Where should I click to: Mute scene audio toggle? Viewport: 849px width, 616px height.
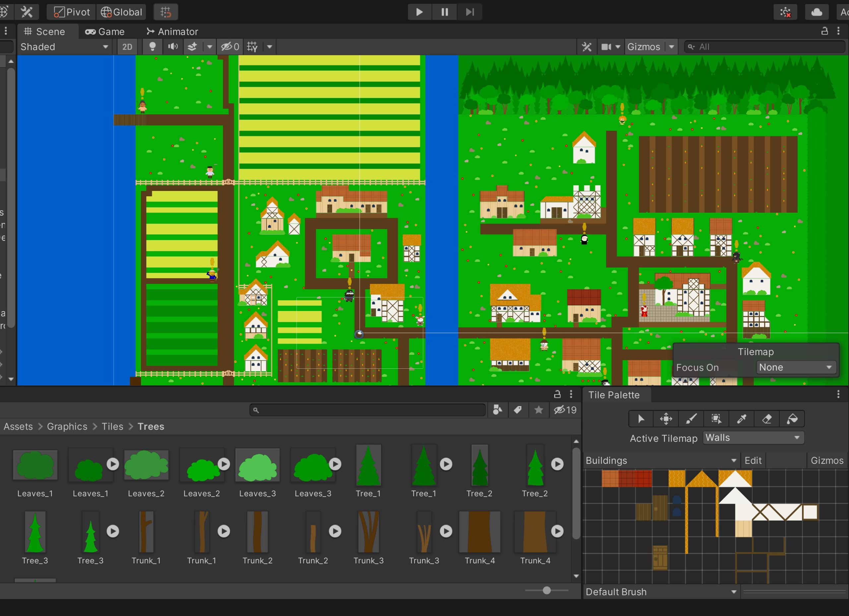[172, 47]
